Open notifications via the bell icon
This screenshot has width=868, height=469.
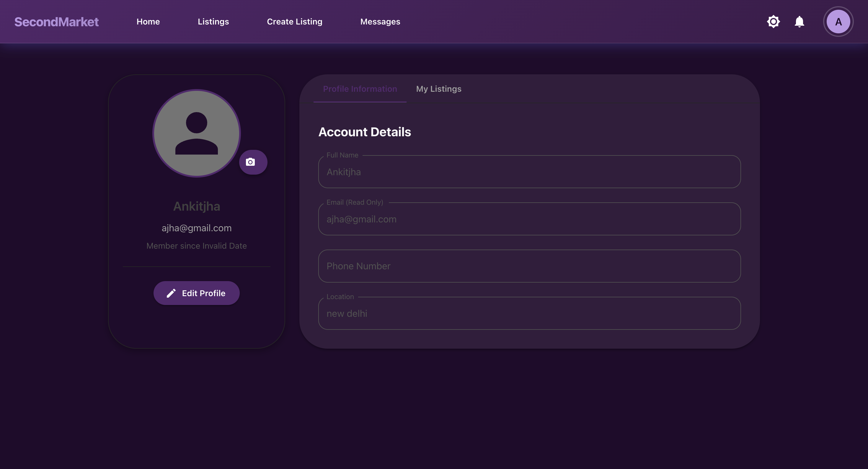tap(799, 21)
